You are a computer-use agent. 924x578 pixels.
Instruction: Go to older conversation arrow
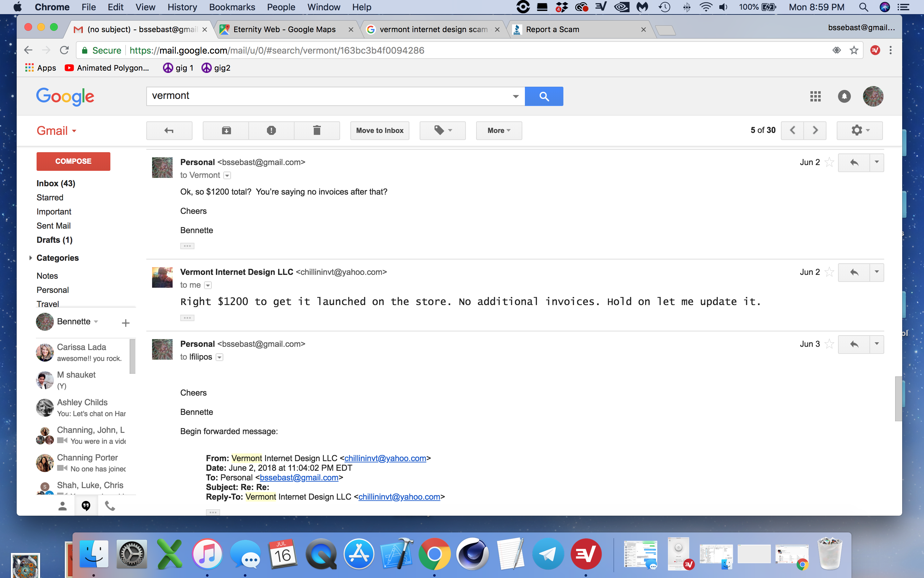point(815,130)
